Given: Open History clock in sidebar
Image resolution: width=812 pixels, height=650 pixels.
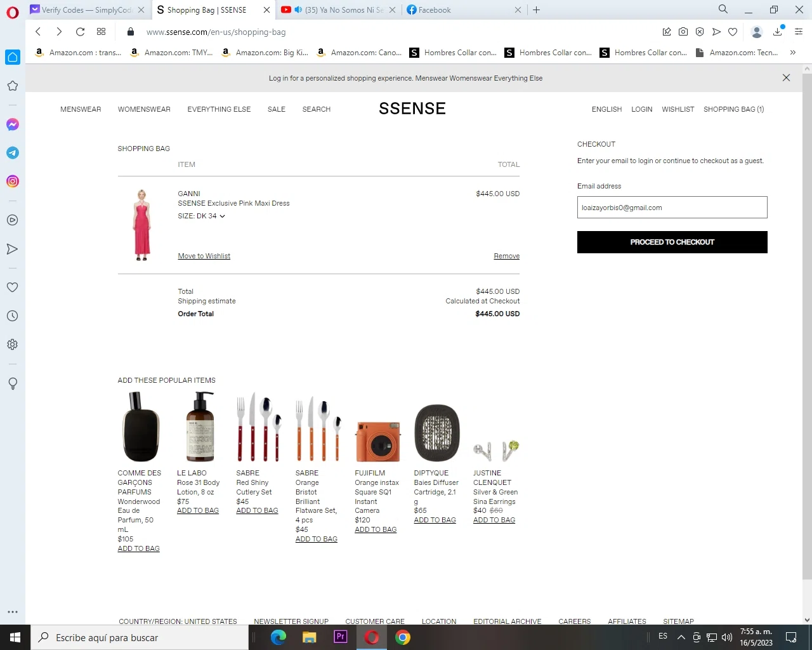Looking at the screenshot, I should (12, 316).
